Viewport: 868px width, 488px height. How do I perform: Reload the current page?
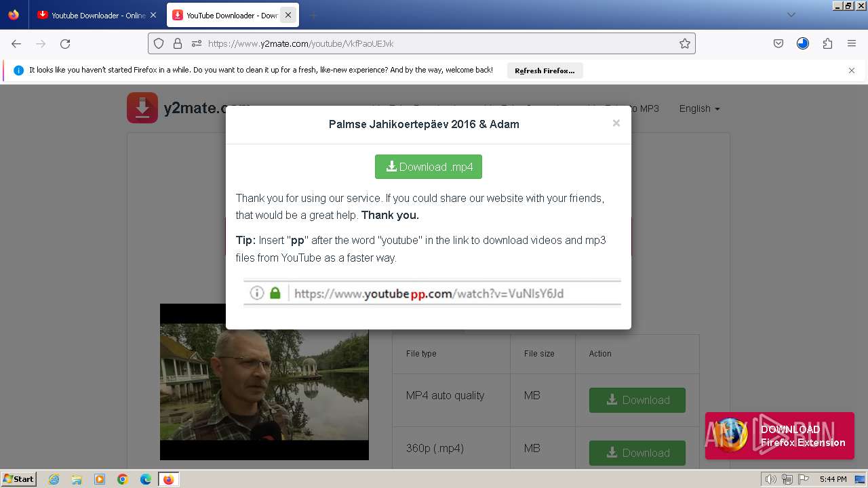click(65, 43)
